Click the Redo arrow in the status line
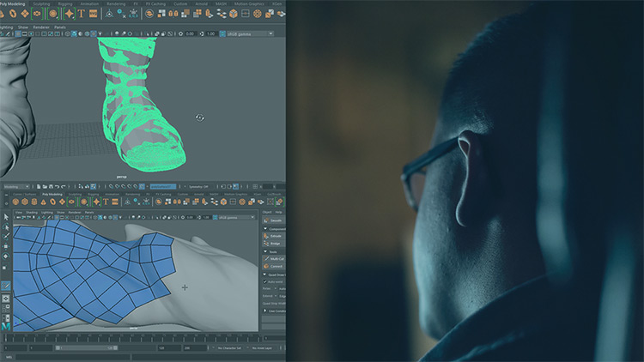 coord(64,187)
